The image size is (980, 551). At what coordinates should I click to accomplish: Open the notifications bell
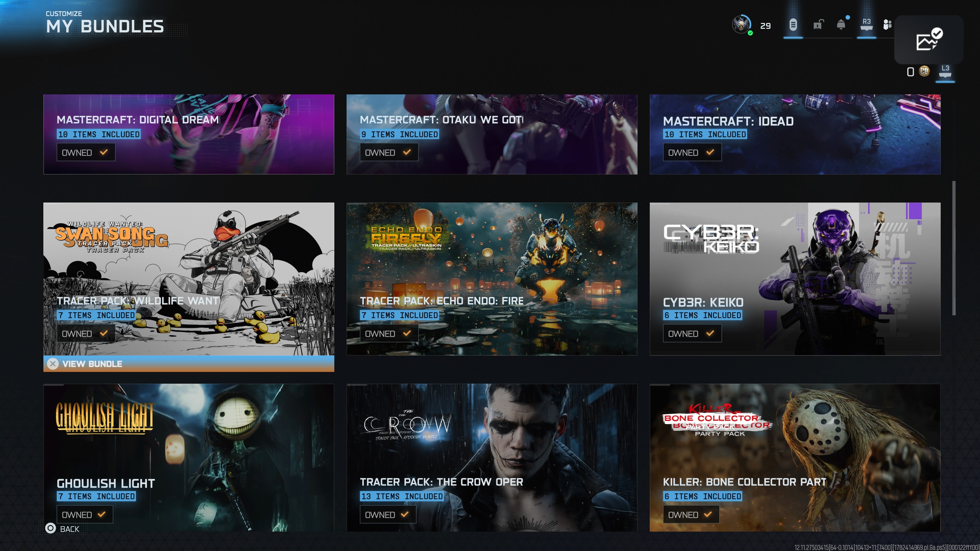click(x=841, y=25)
